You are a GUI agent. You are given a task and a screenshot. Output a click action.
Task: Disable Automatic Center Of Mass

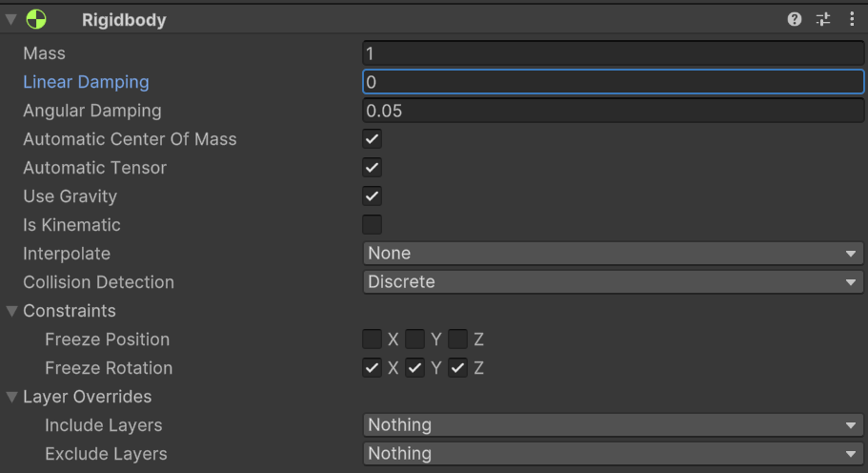(373, 139)
